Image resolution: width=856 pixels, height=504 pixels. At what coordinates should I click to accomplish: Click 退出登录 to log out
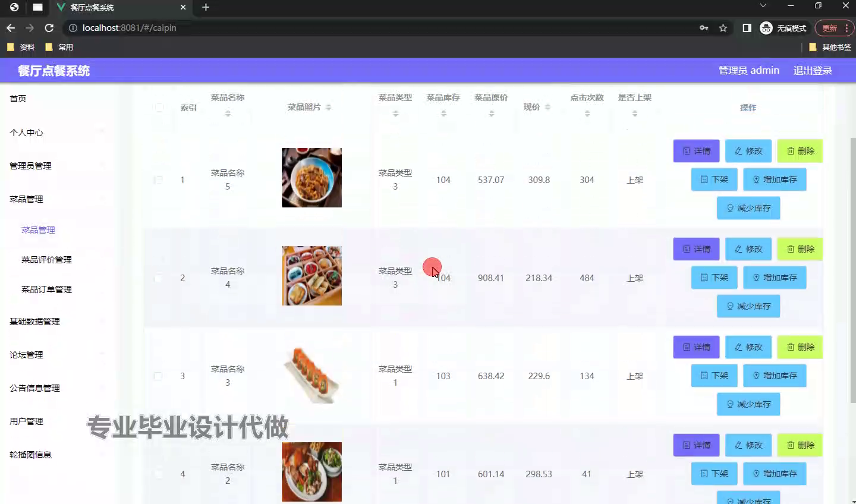point(813,71)
